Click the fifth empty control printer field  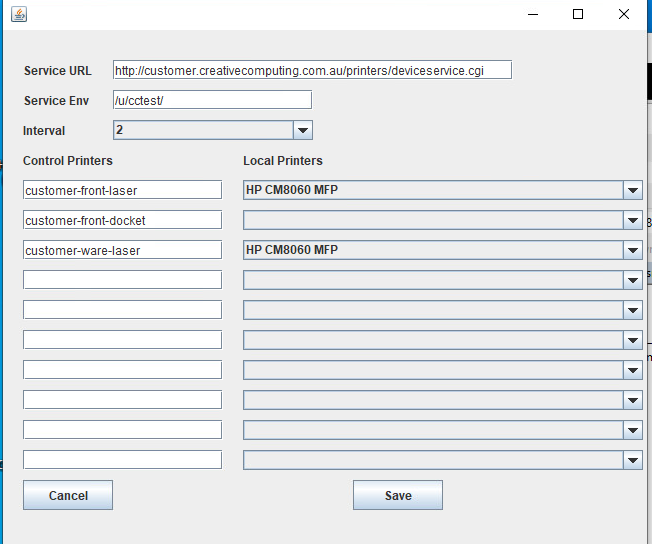pos(122,310)
